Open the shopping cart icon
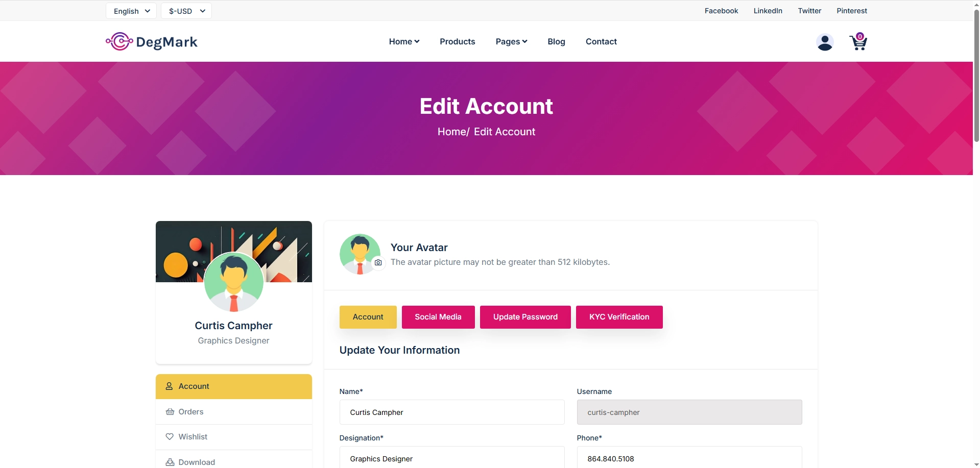Screen dimensions: 980x468 (x=858, y=41)
